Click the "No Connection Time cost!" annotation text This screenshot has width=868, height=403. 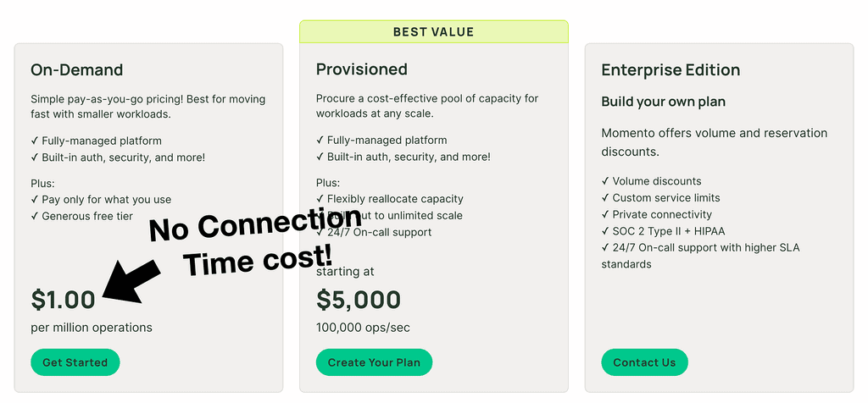point(256,243)
